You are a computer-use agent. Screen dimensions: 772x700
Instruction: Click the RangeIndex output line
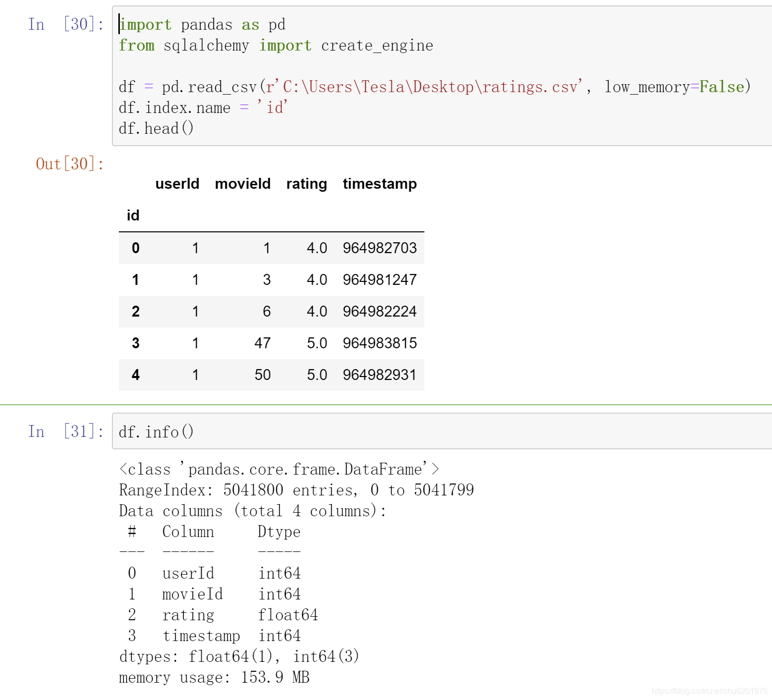click(296, 489)
